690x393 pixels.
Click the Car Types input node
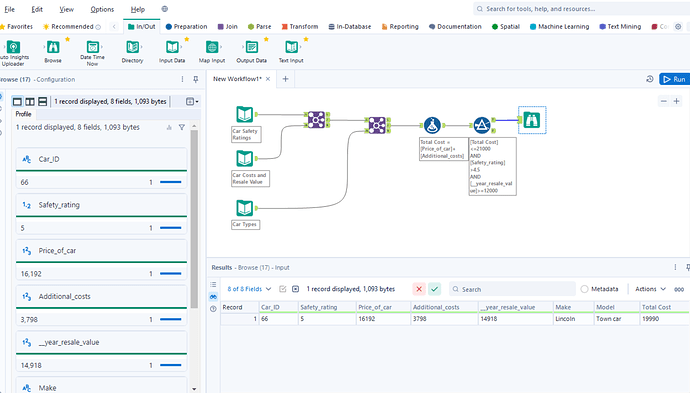(x=245, y=208)
